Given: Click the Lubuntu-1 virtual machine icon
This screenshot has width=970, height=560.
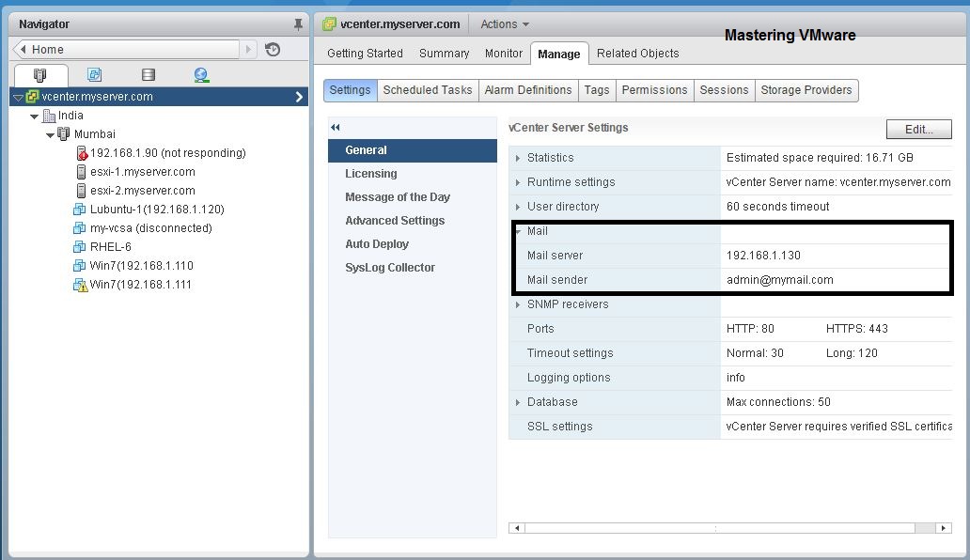Looking at the screenshot, I should [x=79, y=210].
